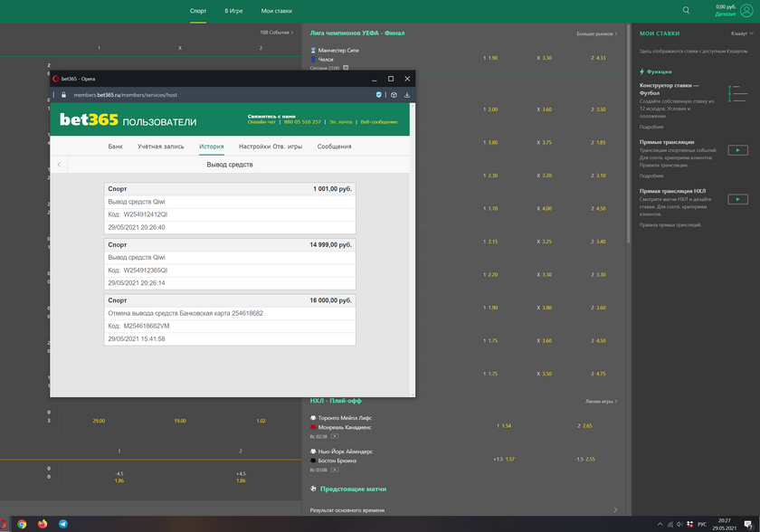This screenshot has height=532, width=760.
Task: Play the Прямая трансляция НХЛ video icon
Action: (x=737, y=199)
